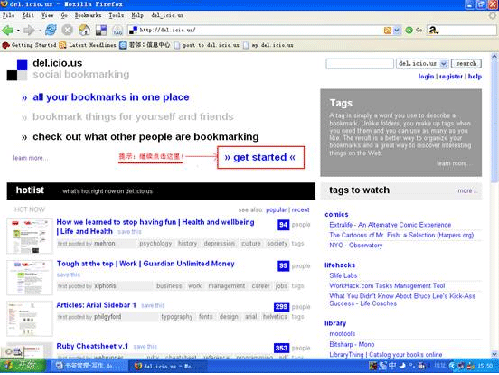Click the help link
Screen dimensions: 499x375
(x=475, y=76)
